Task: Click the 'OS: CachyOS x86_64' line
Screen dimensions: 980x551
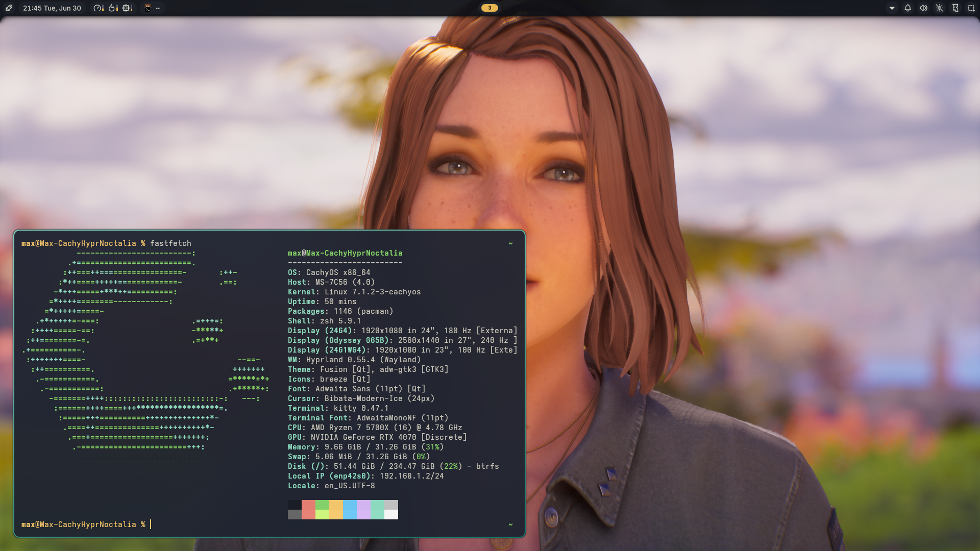Action: tap(329, 272)
